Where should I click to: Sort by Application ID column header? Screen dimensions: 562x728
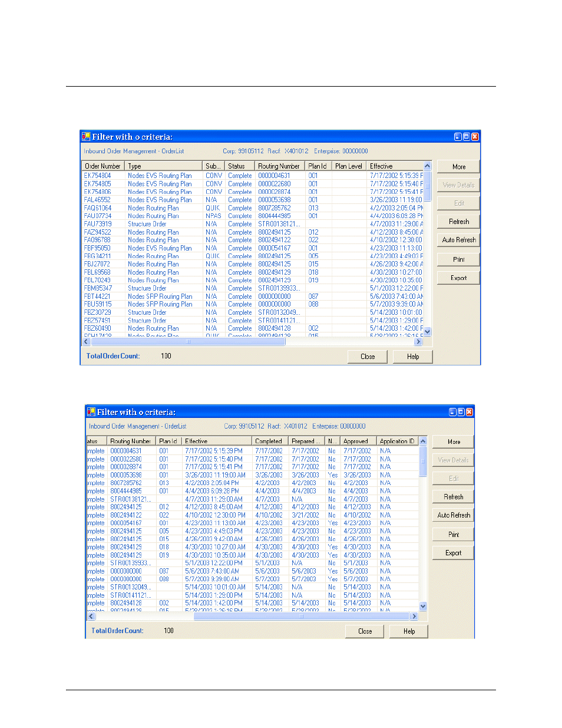click(x=397, y=441)
